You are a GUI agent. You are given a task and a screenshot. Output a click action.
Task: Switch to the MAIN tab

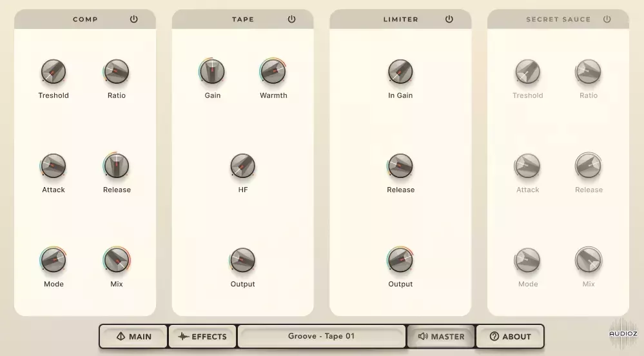(133, 336)
